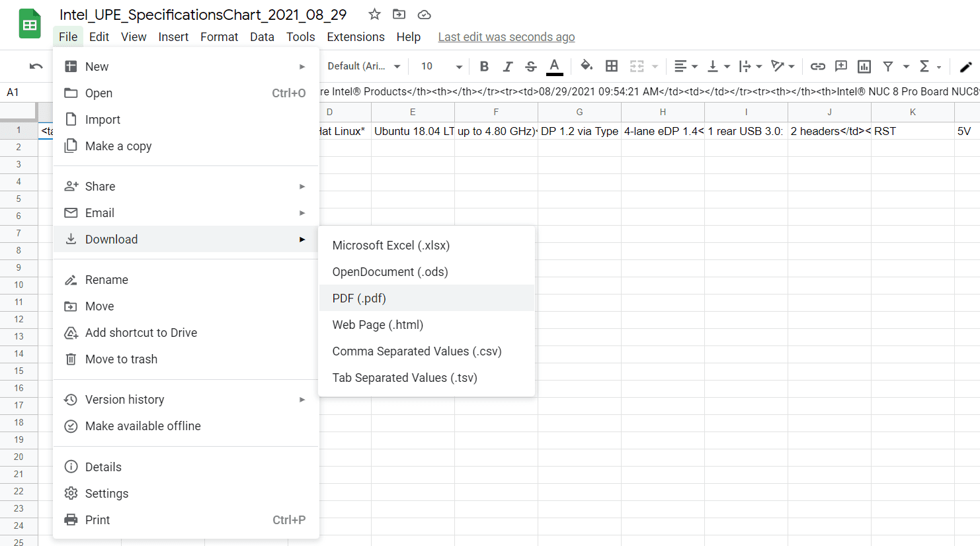Screen dimensions: 980x546
Task: Open the View menu
Action: click(134, 37)
